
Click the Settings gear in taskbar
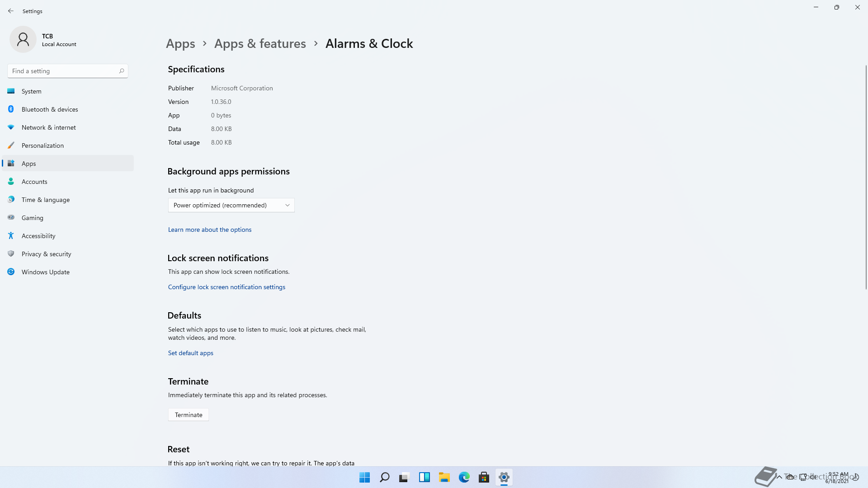(x=504, y=477)
